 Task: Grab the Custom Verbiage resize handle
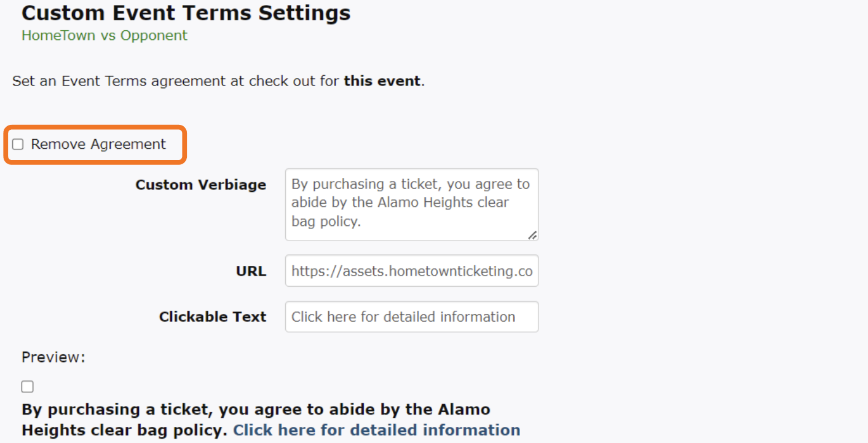(532, 234)
